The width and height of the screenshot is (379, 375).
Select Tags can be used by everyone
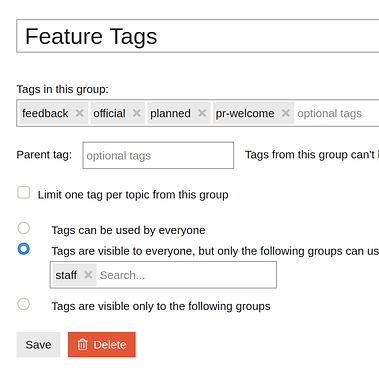tap(23, 228)
